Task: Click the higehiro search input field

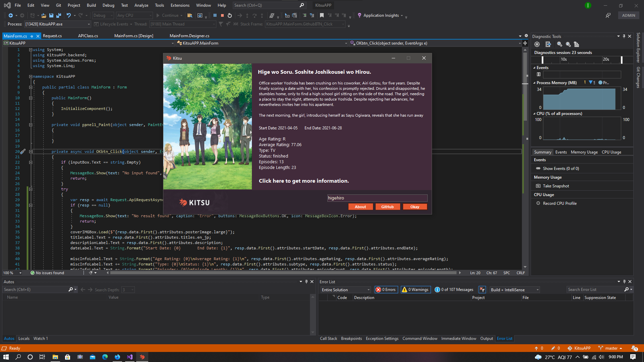Action: (x=377, y=198)
